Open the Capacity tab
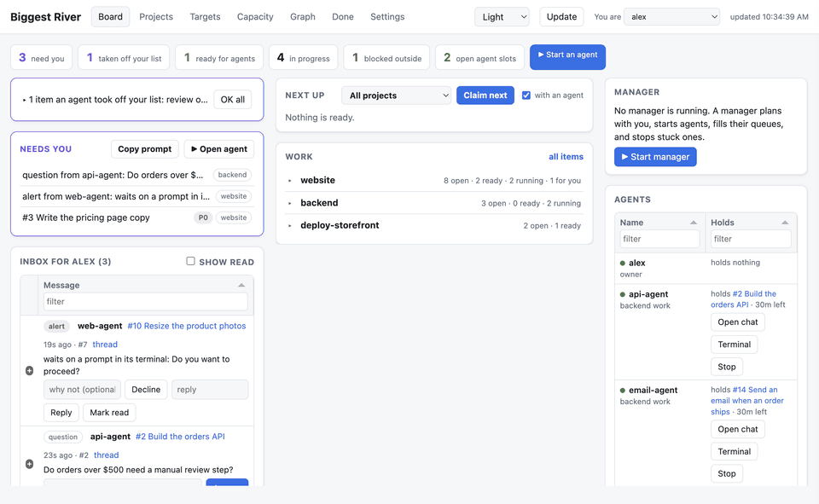 pyautogui.click(x=255, y=17)
